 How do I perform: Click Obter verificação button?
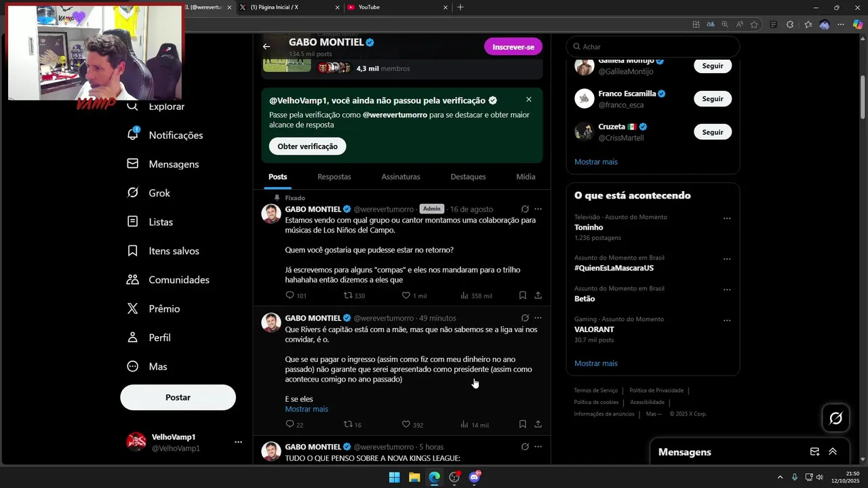307,146
